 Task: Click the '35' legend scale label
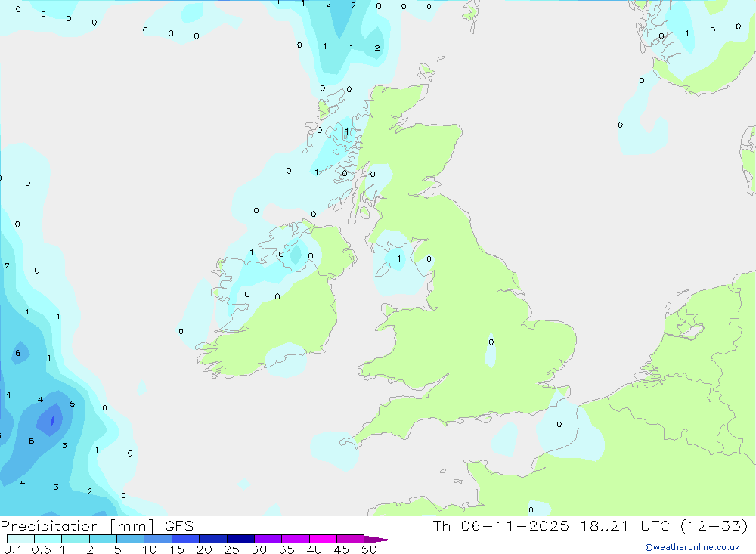[287, 549]
